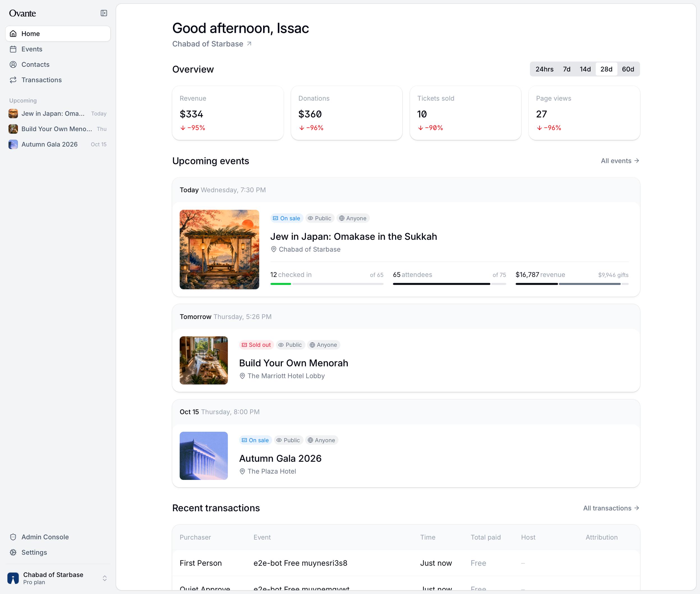Select the 24hrs overview range
This screenshot has height=594, width=700.
point(544,69)
